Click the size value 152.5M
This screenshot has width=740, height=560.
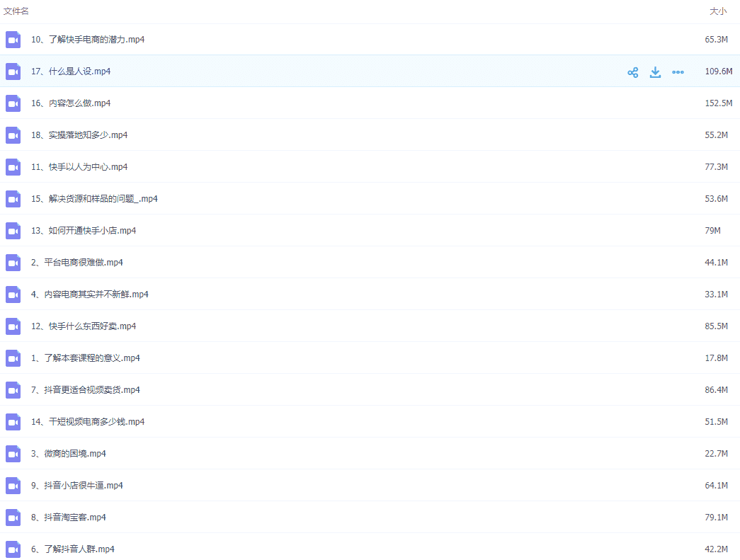pos(719,103)
